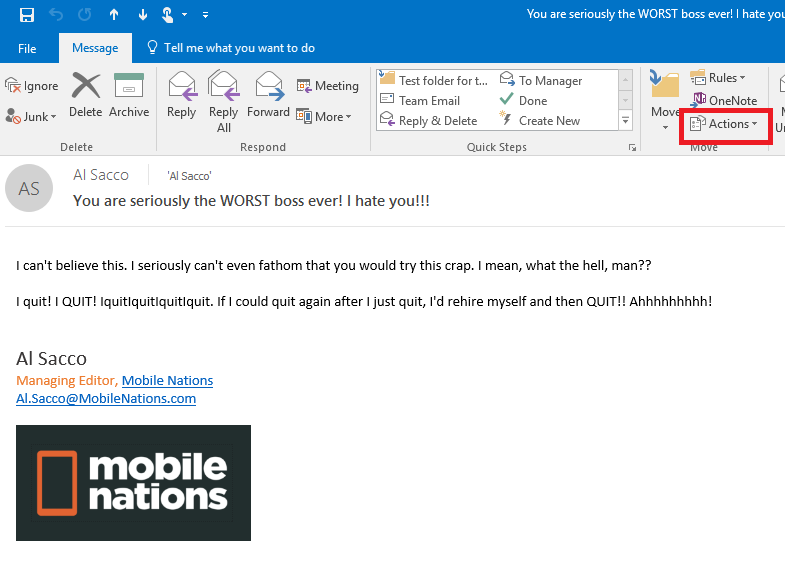Image resolution: width=785 pixels, height=581 pixels.
Task: Open the Touch/Mouse Mode dropdown arrow
Action: tap(184, 15)
